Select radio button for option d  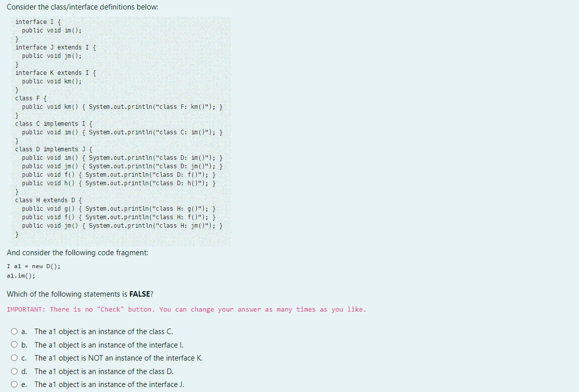[x=14, y=371]
